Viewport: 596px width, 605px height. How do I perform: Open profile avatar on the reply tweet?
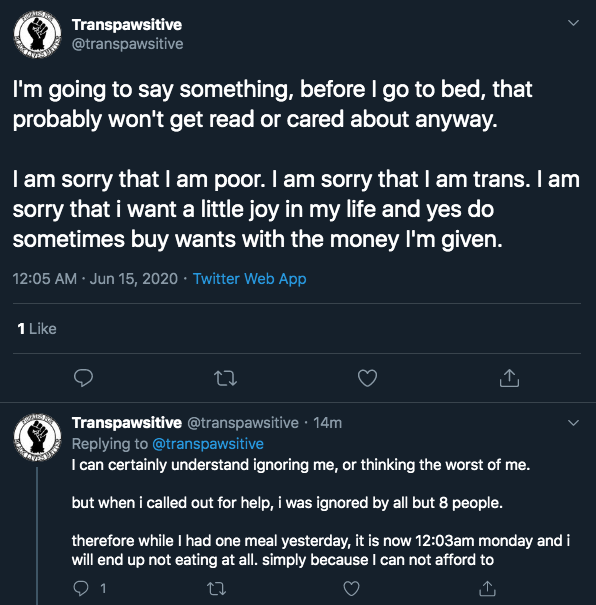[x=37, y=437]
